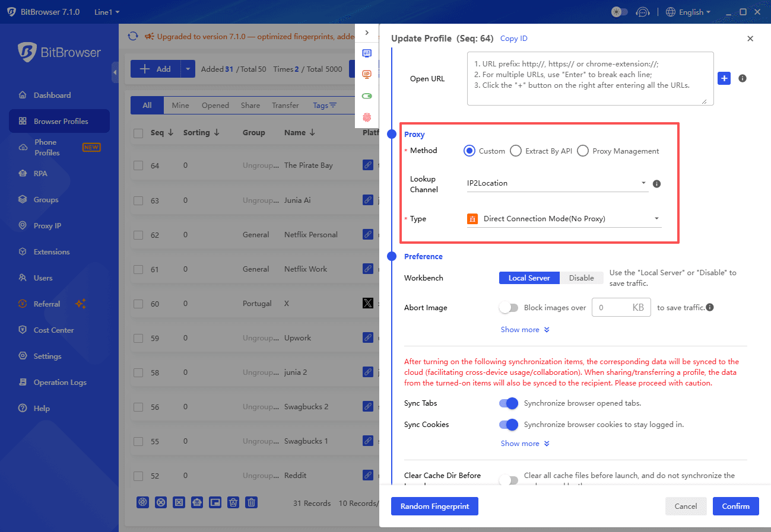Select the Custom proxy method radio
The image size is (771, 532).
tap(469, 151)
